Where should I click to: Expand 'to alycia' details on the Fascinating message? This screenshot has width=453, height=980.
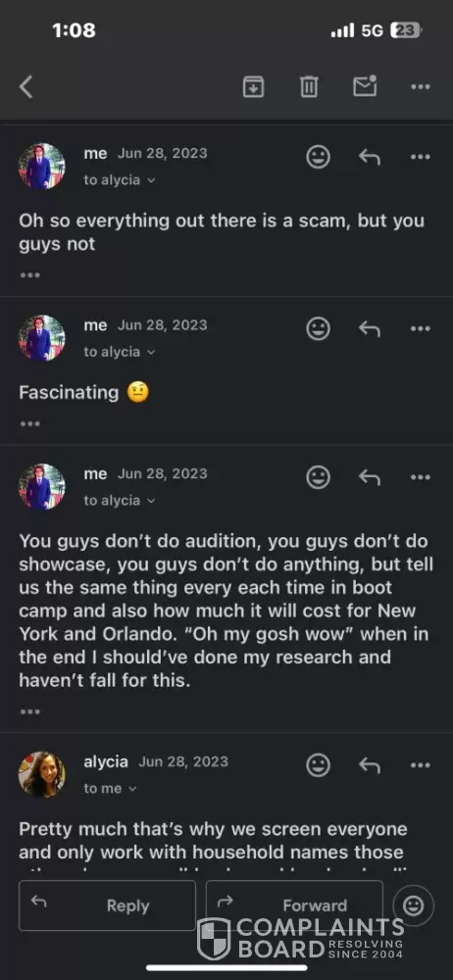tap(120, 352)
